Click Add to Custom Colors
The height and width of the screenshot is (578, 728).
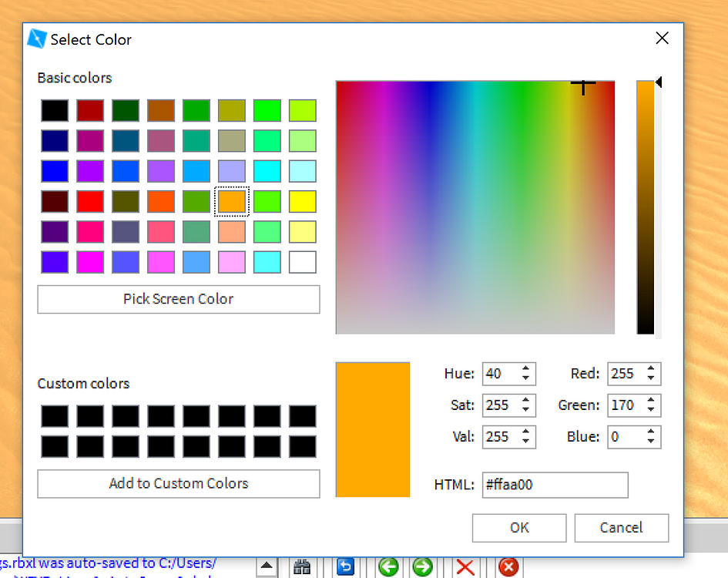point(178,484)
